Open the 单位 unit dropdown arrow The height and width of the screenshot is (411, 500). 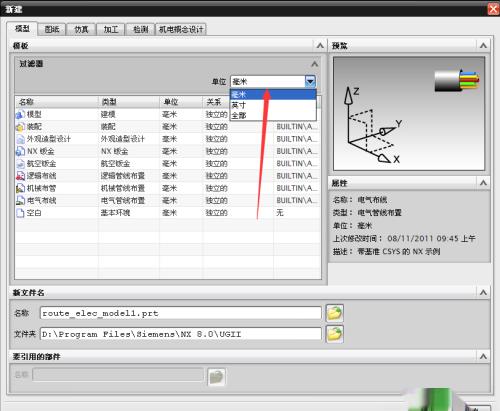click(x=310, y=81)
